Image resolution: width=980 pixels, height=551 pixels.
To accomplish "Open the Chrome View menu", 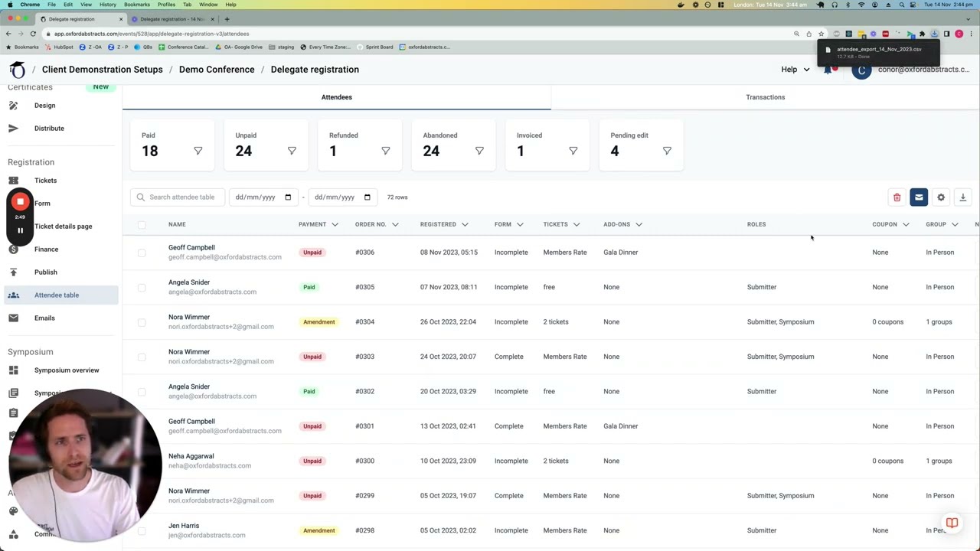I will (x=86, y=5).
